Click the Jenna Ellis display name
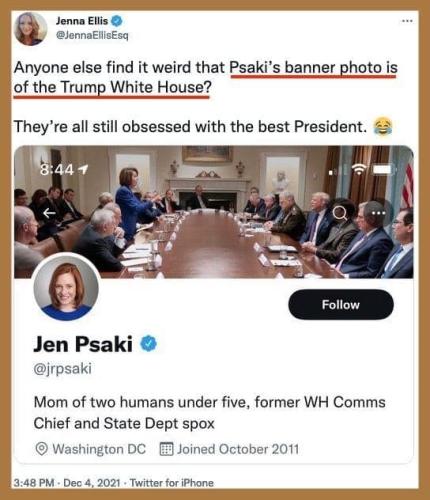Screen dimensions: 430x500 (x=82, y=21)
